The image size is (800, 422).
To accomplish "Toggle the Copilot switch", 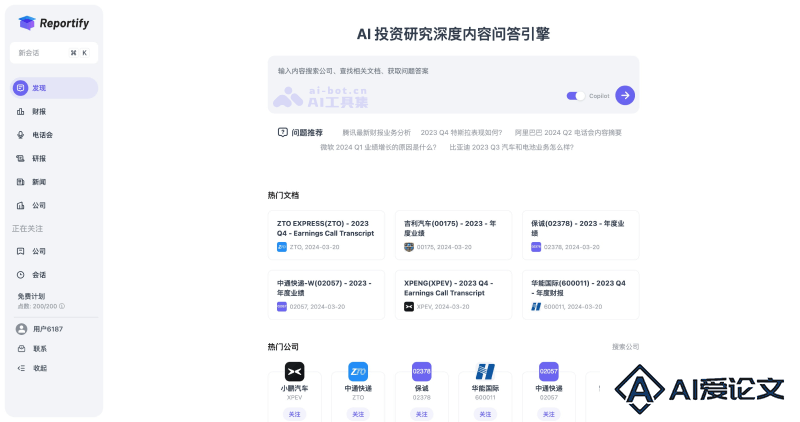I will coord(575,95).
